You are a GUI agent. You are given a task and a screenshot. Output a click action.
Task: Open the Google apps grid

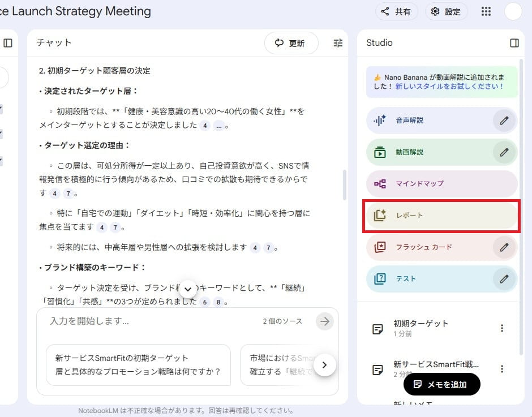(486, 11)
